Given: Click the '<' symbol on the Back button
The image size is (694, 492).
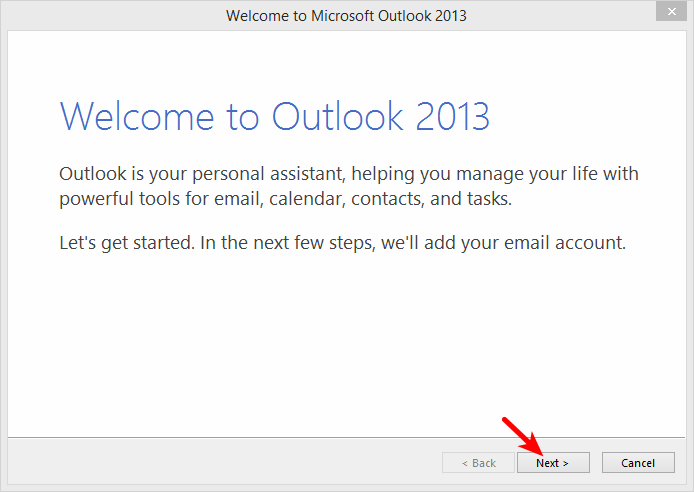Looking at the screenshot, I should tap(465, 463).
